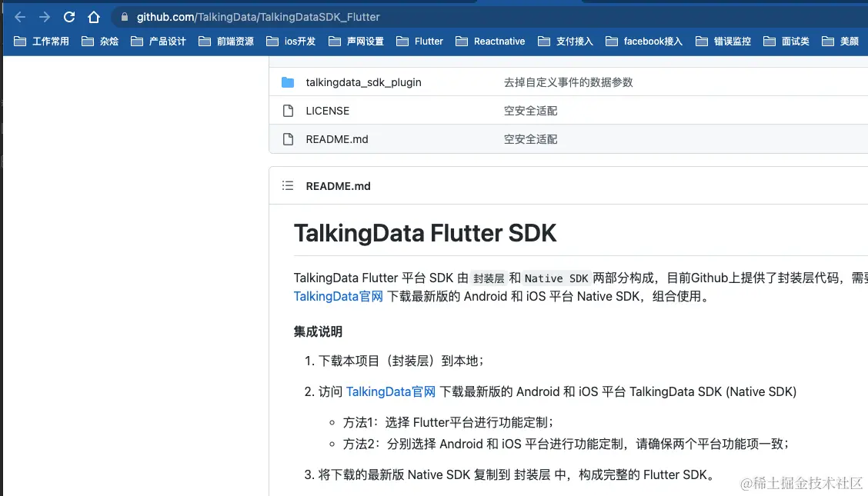
Task: Open the ios开发 bookmark folder
Action: [291, 42]
